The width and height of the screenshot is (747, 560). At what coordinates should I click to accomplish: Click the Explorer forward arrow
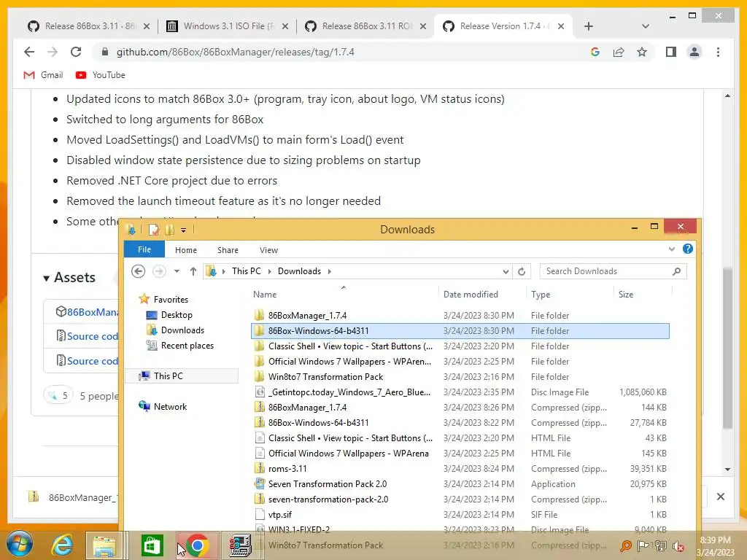tap(159, 271)
